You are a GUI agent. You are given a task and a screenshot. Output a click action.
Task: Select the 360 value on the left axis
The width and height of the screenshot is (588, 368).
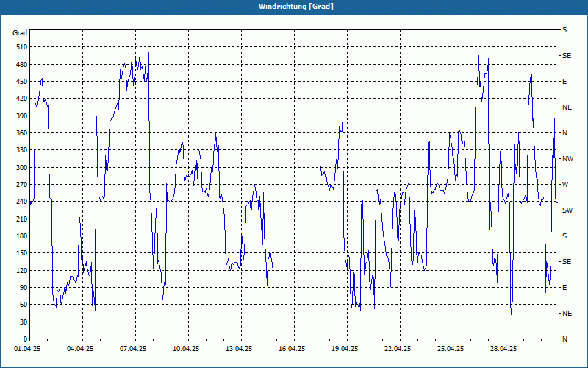click(22, 133)
